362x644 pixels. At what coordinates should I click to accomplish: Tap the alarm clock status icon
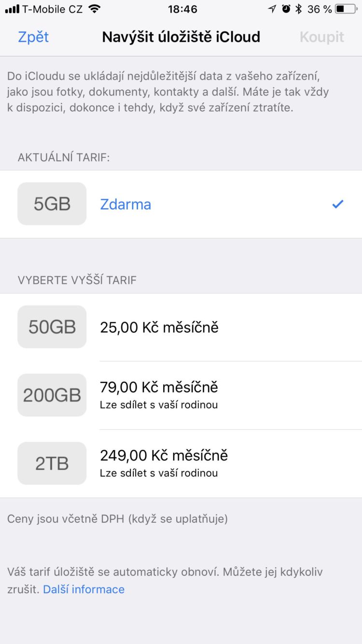point(286,9)
